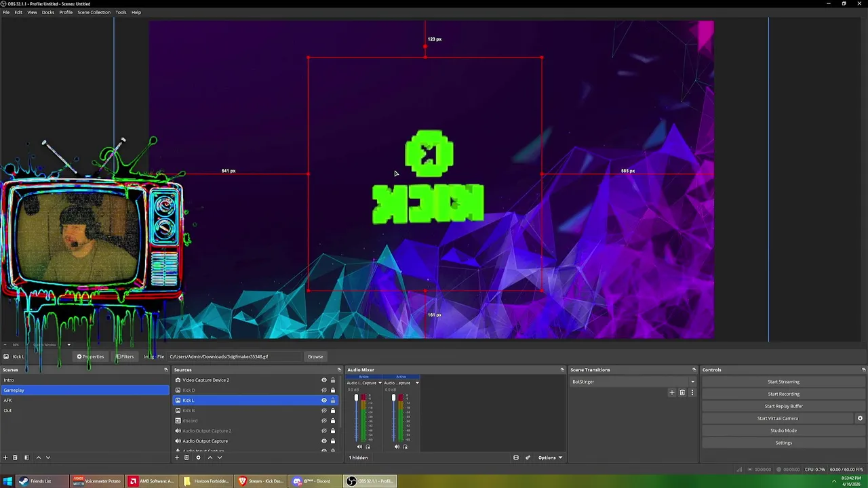
Task: Hide the Kick L source
Action: (323, 401)
